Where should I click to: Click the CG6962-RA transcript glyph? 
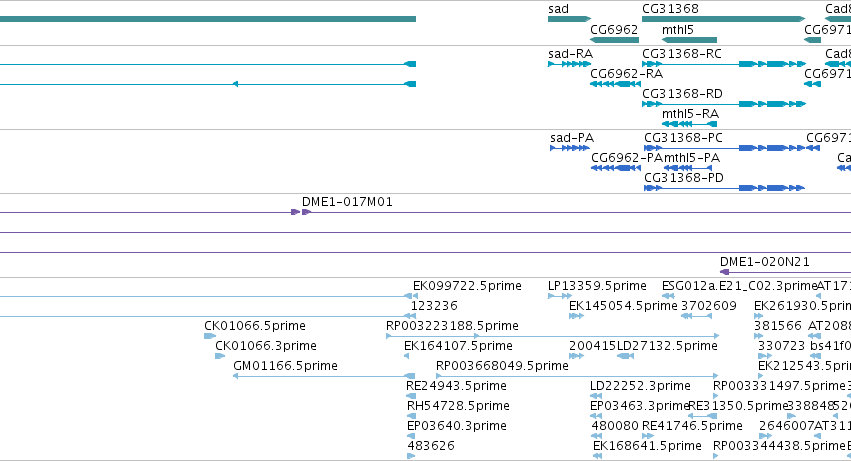(615, 84)
